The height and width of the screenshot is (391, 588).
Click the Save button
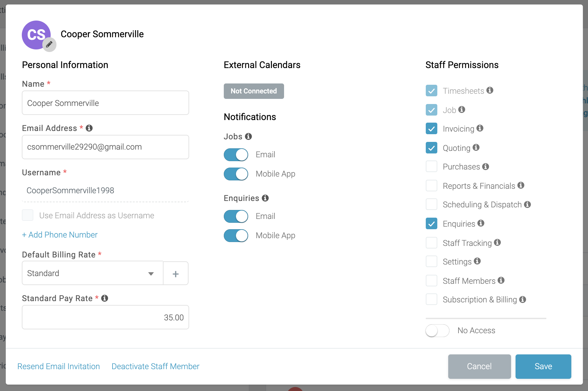pos(543,366)
